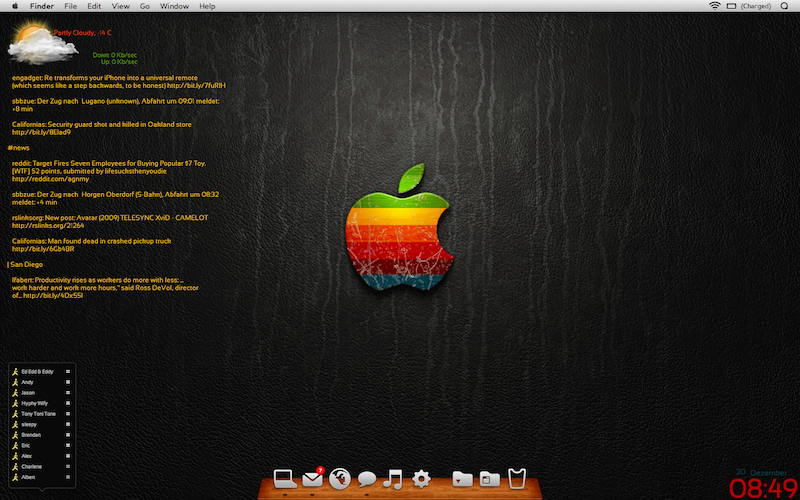Click the sbbzue Lugano train delay tweet
This screenshot has height=500, width=800.
click(x=115, y=105)
